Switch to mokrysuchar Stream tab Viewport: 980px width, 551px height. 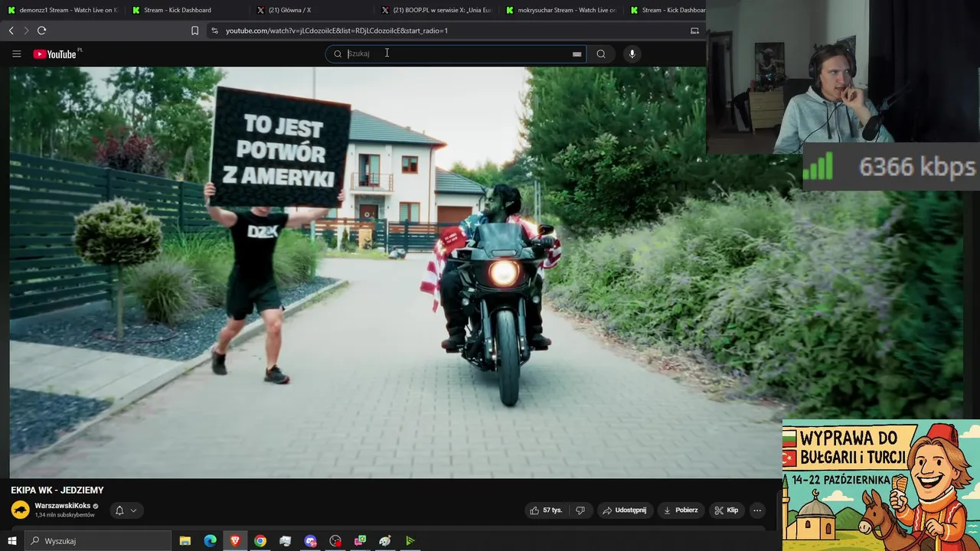(561, 10)
